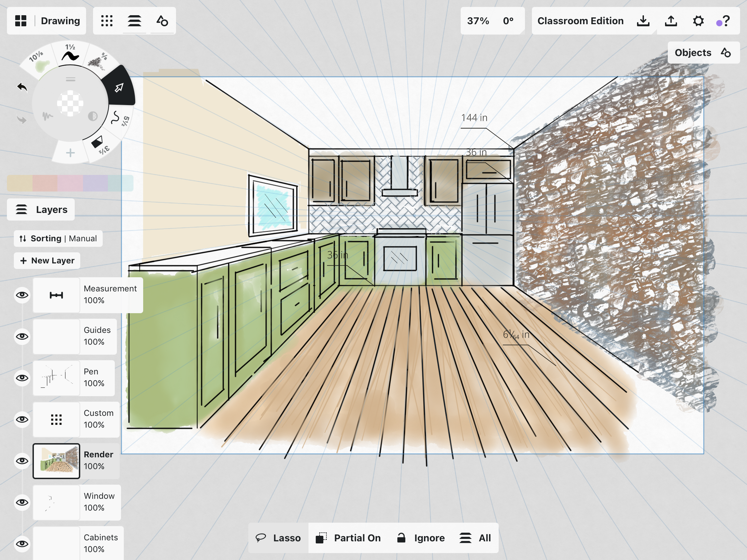Open the Sorting Manual dropdown

click(58, 239)
